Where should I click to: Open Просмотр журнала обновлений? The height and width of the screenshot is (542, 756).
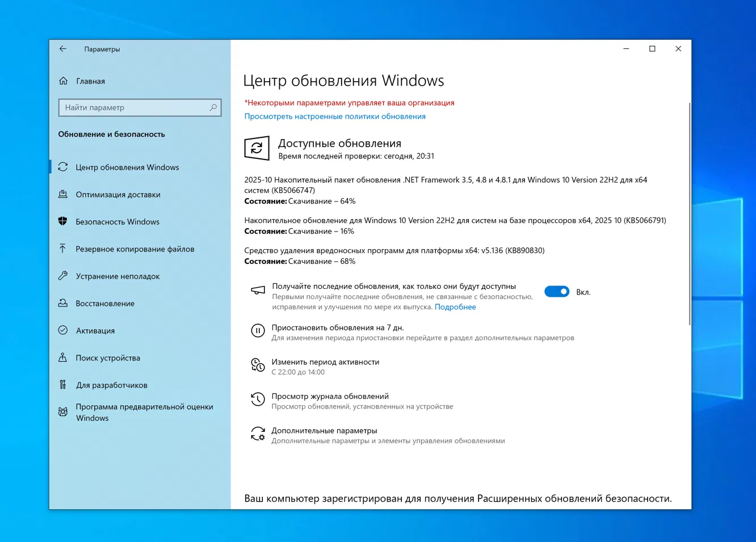coord(330,396)
